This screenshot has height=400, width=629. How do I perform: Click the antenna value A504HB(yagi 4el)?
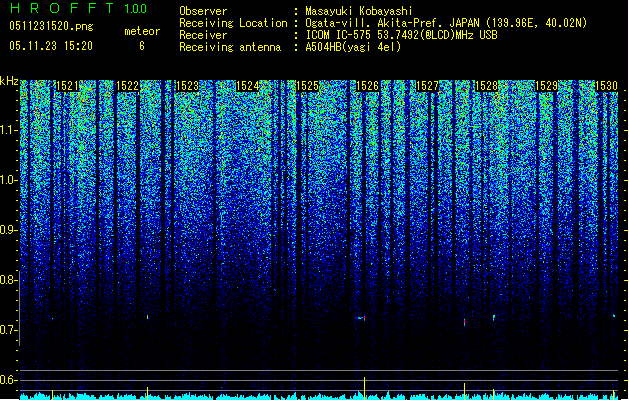[x=353, y=47]
